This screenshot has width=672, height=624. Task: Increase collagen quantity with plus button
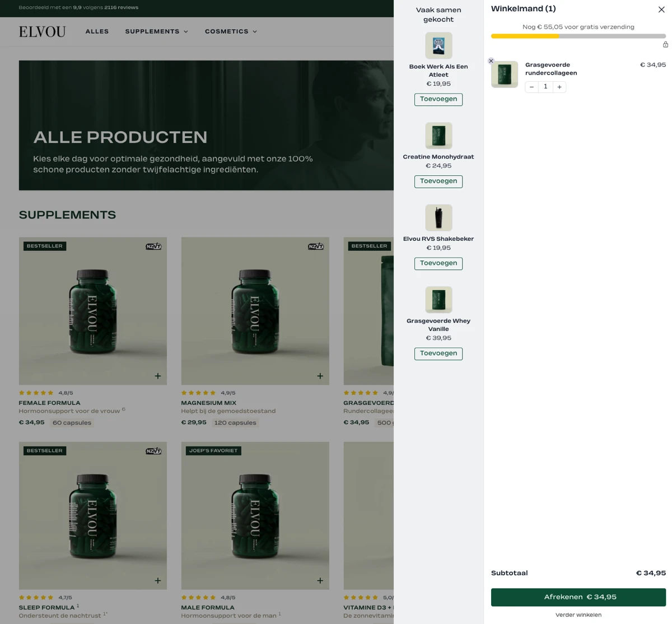(559, 87)
